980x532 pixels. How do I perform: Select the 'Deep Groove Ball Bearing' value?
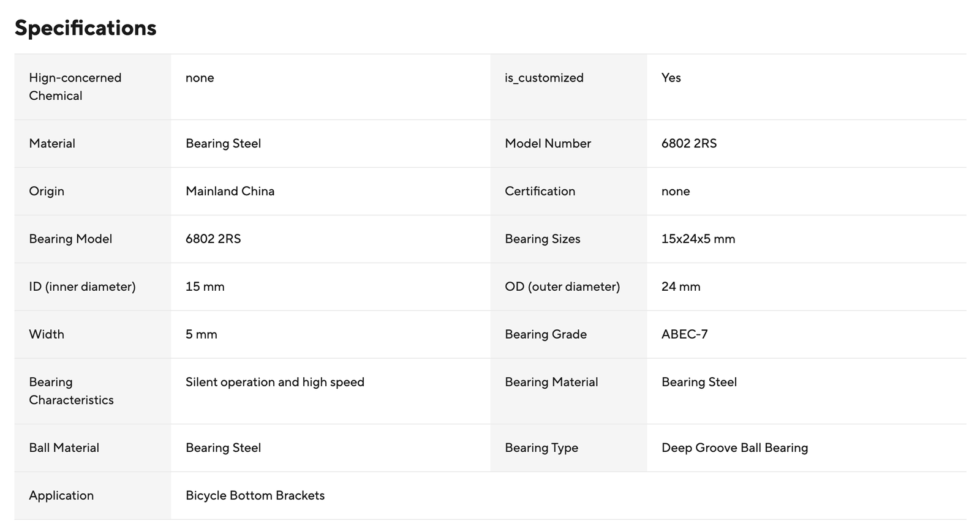[734, 448]
